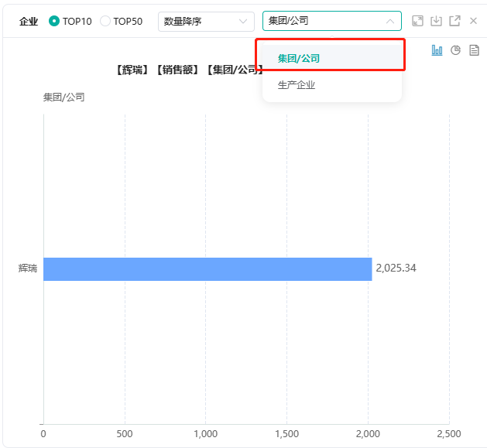Choose 集团/公司 from the dropdown list
487x448 pixels.
(x=299, y=58)
